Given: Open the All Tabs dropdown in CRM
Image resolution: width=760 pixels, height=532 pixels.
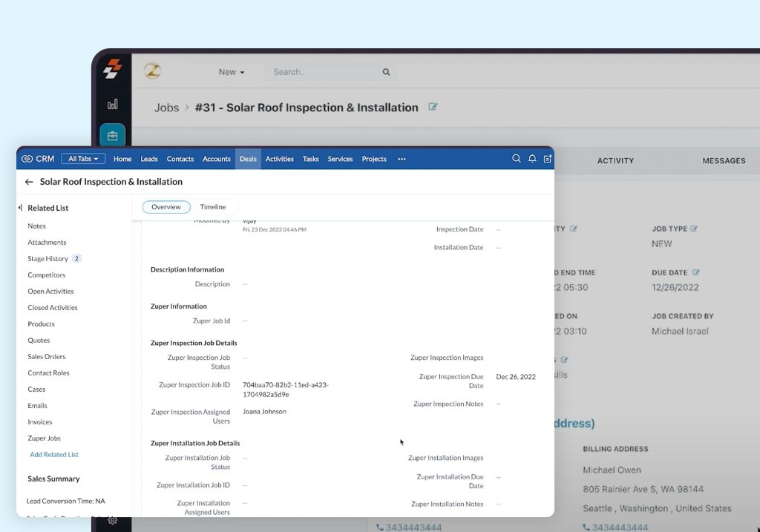Looking at the screenshot, I should point(83,159).
